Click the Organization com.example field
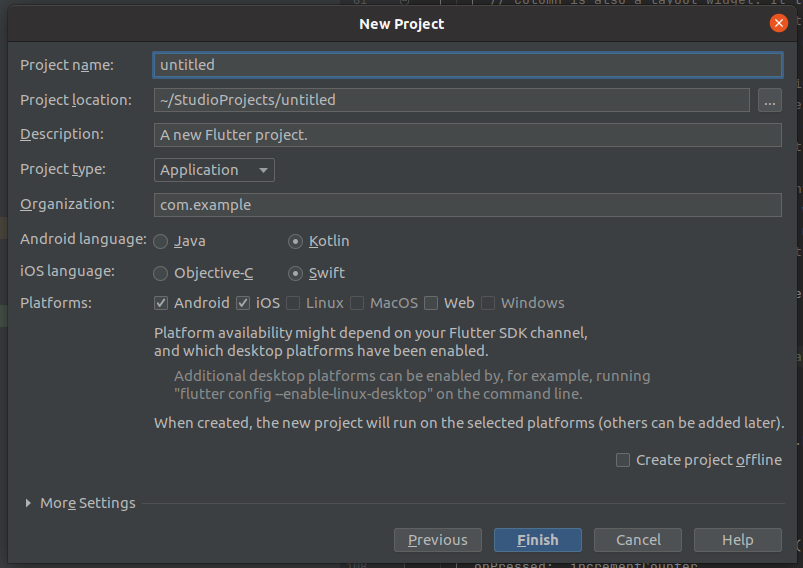This screenshot has width=803, height=568. (468, 205)
